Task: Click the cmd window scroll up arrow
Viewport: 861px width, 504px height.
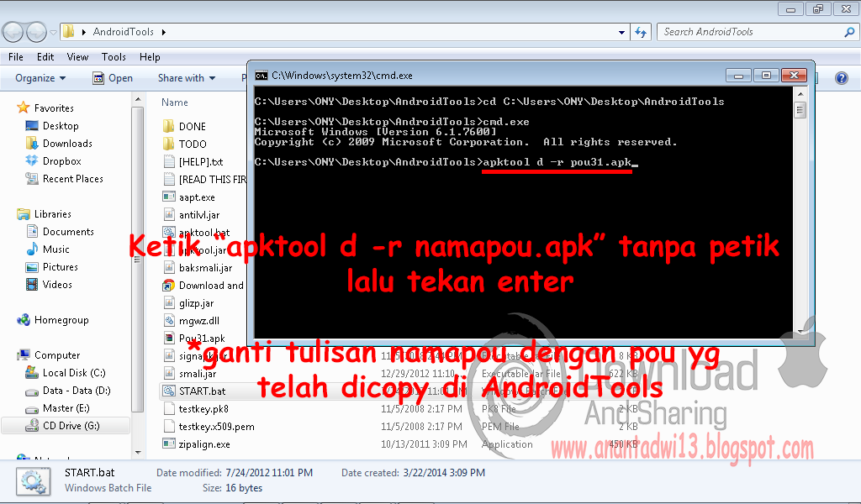Action: click(x=800, y=94)
